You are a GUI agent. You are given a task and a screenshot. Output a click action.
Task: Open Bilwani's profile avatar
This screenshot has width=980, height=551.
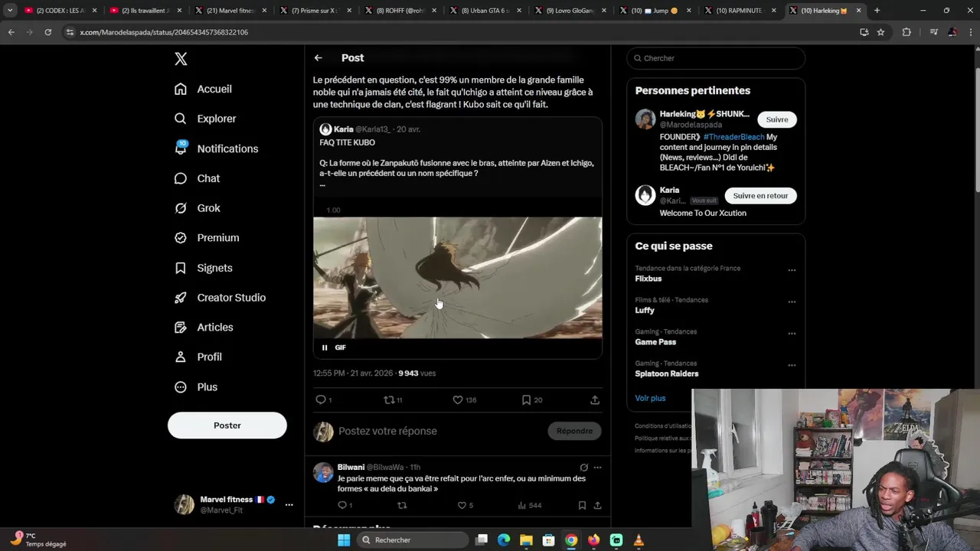coord(323,472)
